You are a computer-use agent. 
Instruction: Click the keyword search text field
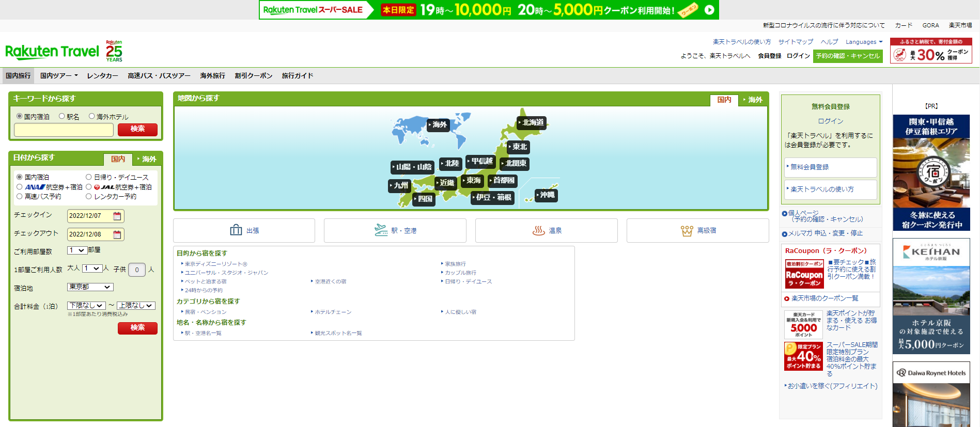click(64, 130)
